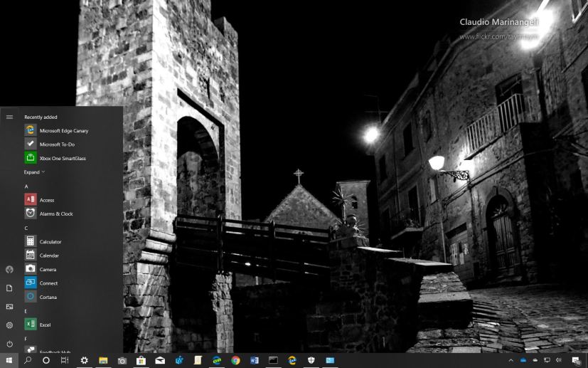Open Windows Security shield on taskbar

(x=311, y=360)
